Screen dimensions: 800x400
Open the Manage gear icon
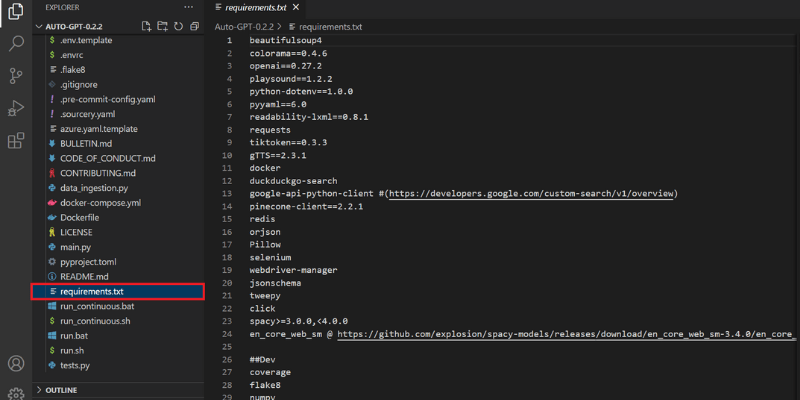click(16, 393)
